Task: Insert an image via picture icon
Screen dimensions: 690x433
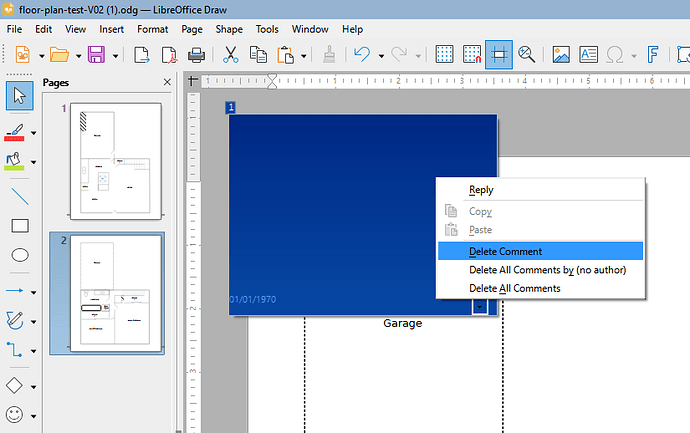Action: (561, 55)
